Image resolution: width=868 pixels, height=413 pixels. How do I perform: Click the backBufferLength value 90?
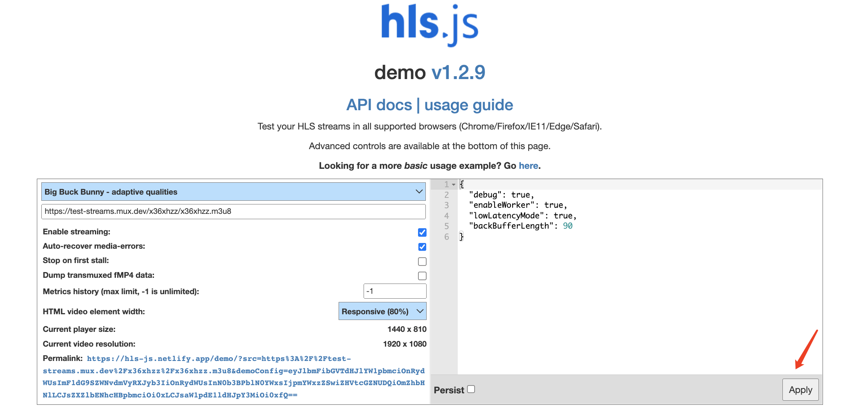[x=567, y=226]
